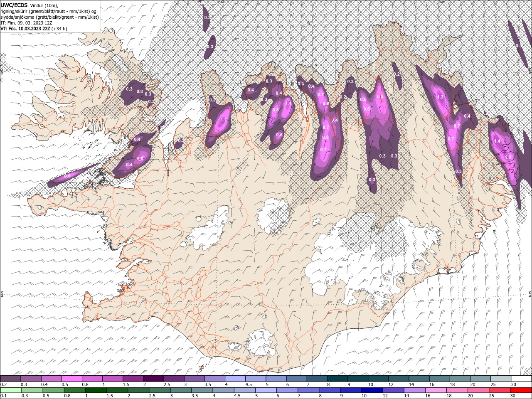This screenshot has width=532, height=399.
Task: Pick the green 0.8 swatch, bottom legend row
Action: (74, 390)
